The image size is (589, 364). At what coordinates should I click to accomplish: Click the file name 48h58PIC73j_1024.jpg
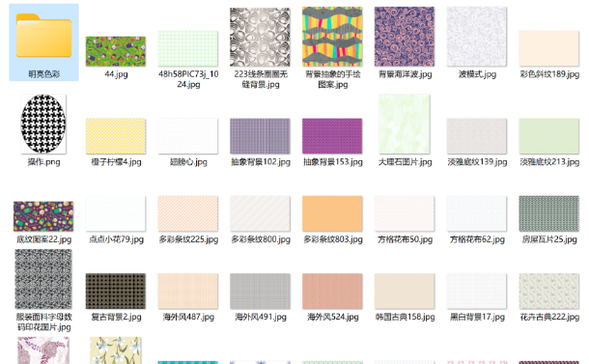(188, 79)
